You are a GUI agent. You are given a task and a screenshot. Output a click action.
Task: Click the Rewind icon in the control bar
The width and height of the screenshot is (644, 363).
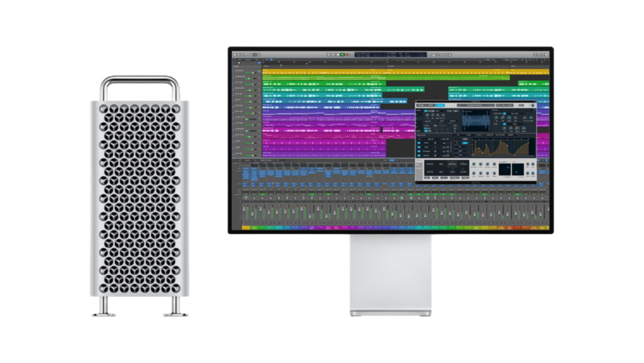pos(328,53)
